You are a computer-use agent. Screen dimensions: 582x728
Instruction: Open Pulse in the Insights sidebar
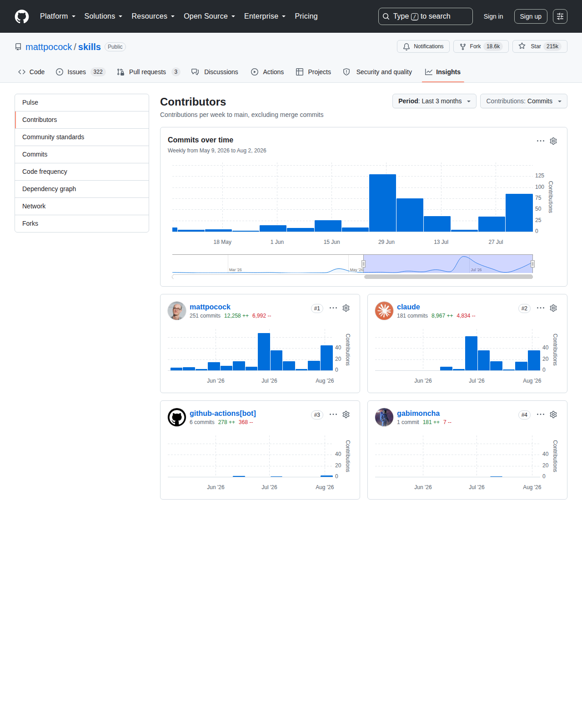[82, 102]
